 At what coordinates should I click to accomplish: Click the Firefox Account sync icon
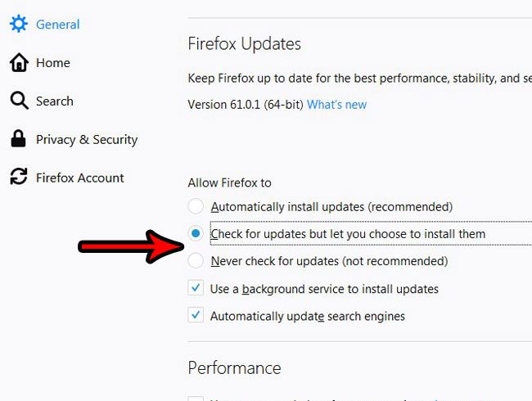click(18, 178)
